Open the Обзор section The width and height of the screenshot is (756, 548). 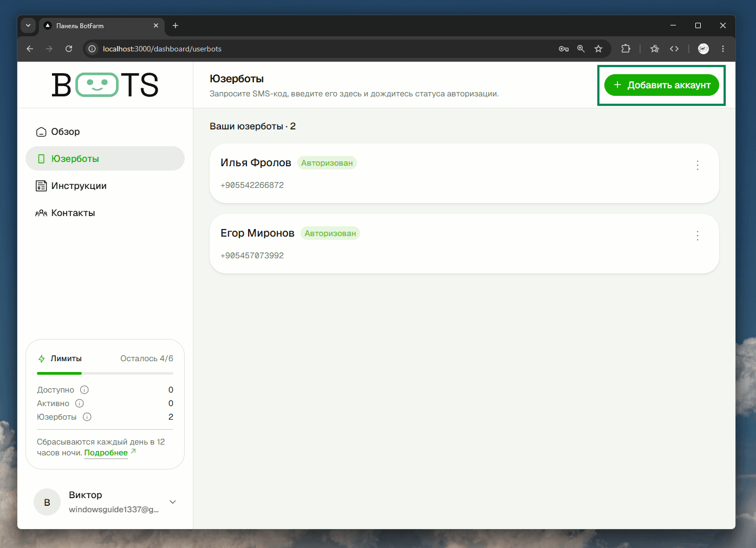coord(105,132)
